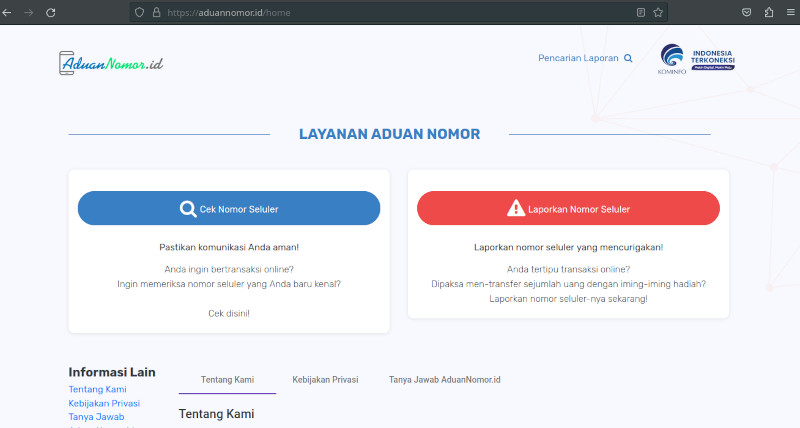Switch to the Kebijakan Privasi tab
The height and width of the screenshot is (428, 800).
[325, 380]
